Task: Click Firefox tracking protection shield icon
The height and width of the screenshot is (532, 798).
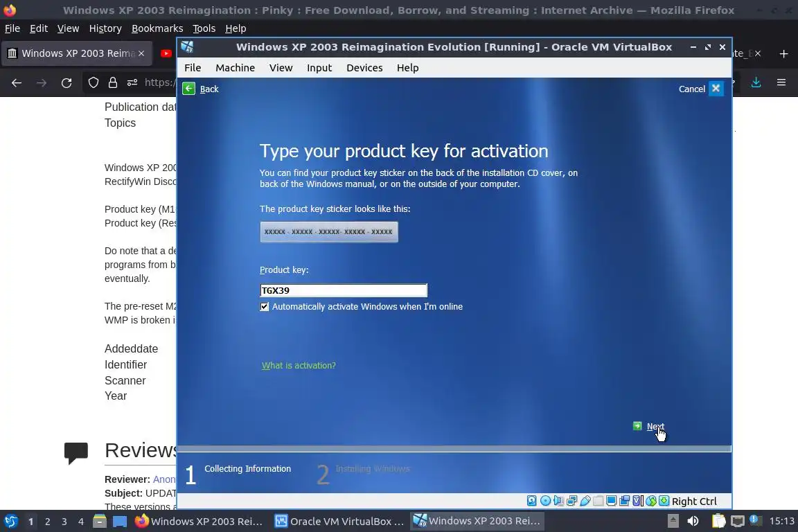Action: coord(93,82)
